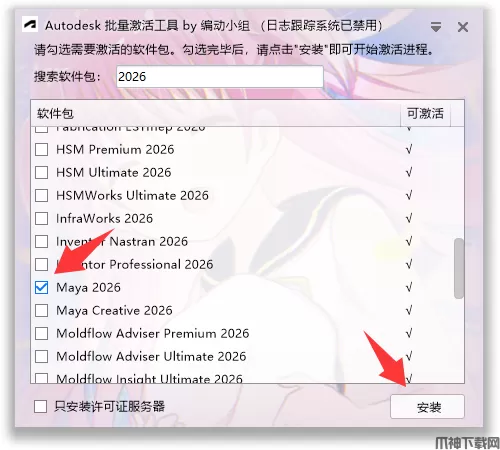Tick Moldflow Adviser Ultimate 2026 checkbox
The height and width of the screenshot is (450, 500).
pos(41,357)
